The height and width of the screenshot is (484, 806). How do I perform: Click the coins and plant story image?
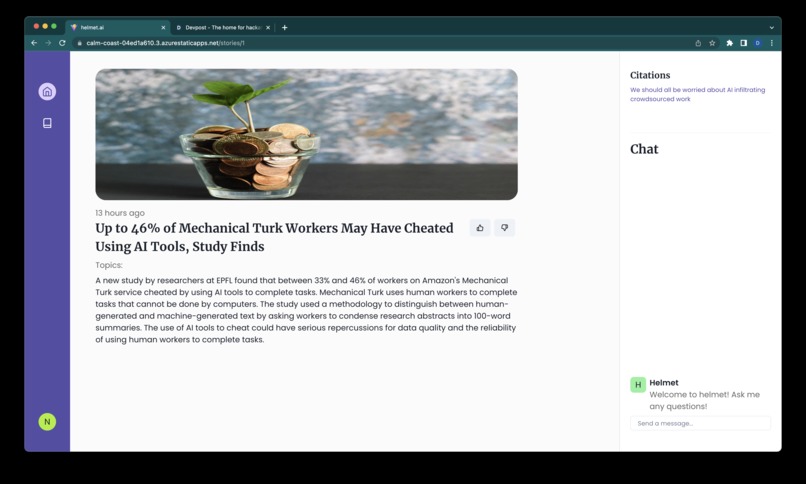point(306,134)
